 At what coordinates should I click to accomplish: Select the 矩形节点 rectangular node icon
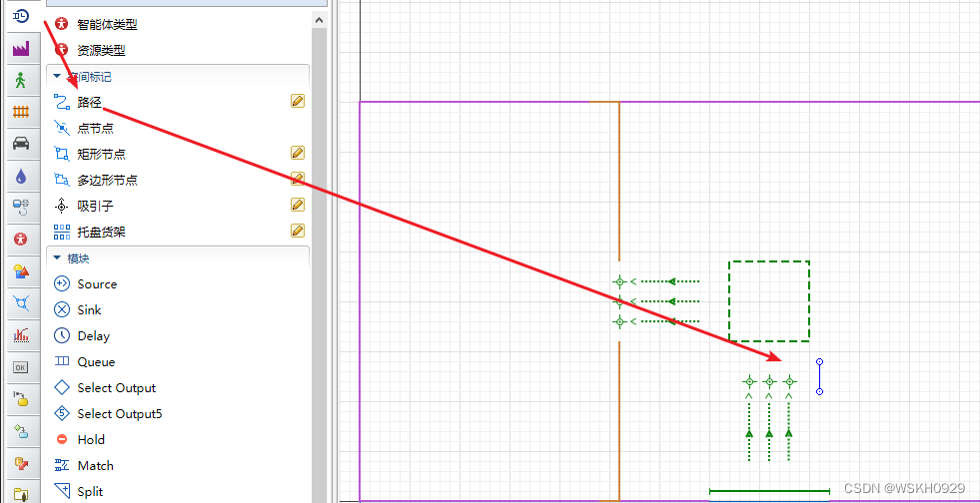tap(62, 154)
